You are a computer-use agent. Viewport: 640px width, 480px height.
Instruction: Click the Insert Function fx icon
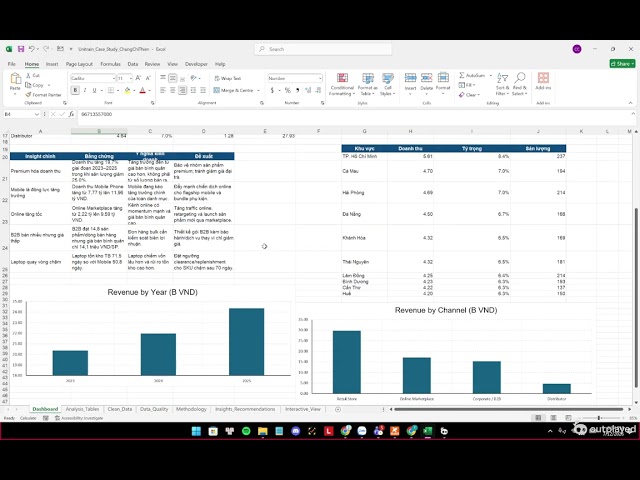point(71,114)
